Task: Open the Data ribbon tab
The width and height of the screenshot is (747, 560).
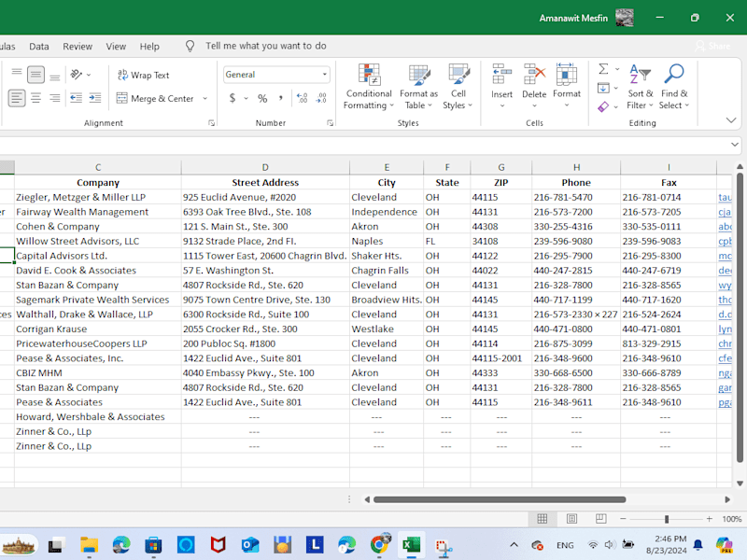Action: (39, 46)
